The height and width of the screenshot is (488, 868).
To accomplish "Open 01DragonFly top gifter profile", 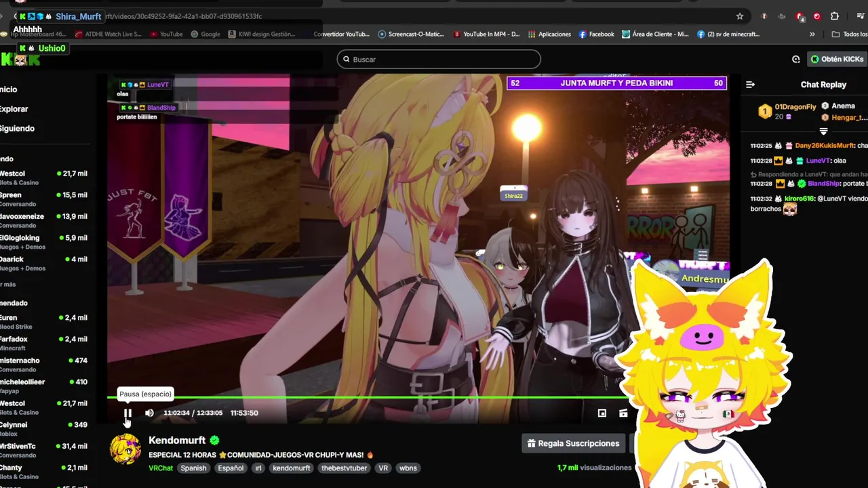I will coord(795,107).
